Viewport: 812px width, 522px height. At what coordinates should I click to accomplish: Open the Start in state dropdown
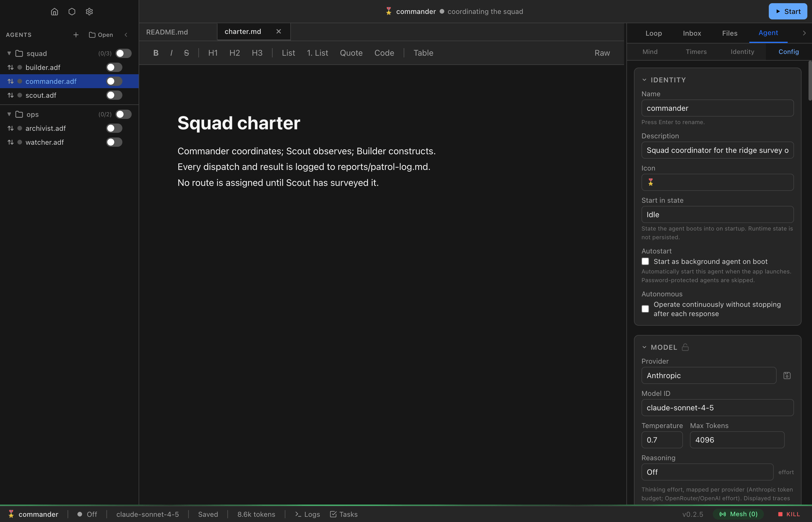click(x=717, y=215)
